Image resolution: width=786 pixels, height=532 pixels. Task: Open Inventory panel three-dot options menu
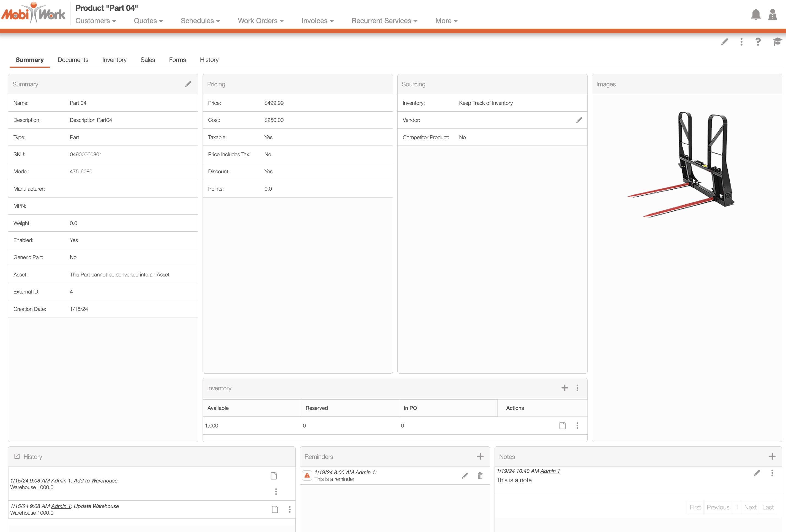point(577,388)
